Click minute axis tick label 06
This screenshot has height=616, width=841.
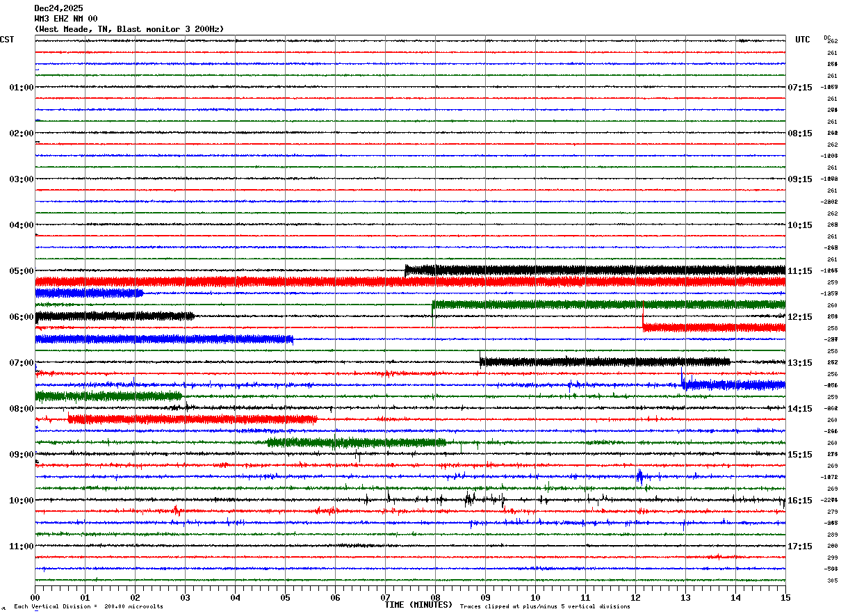tap(335, 597)
